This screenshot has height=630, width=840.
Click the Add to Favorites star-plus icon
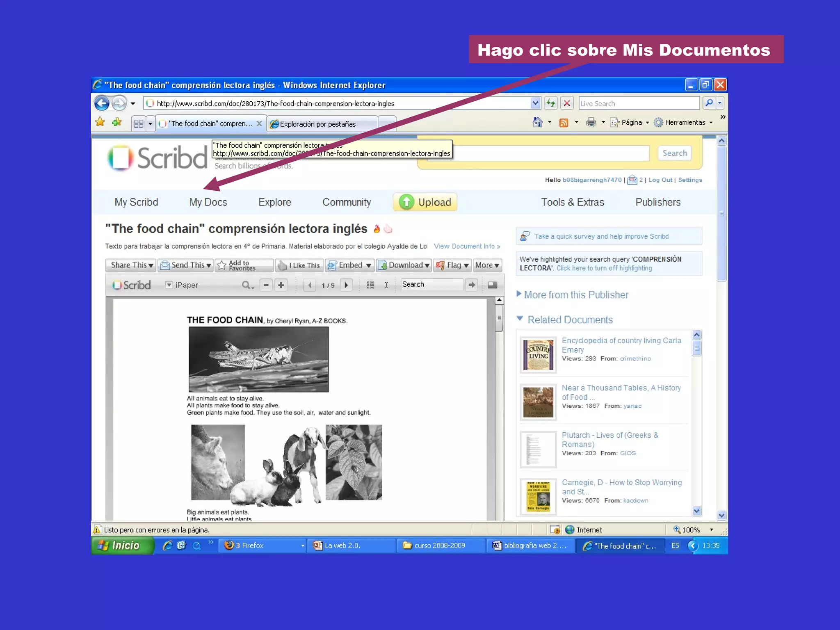point(117,122)
